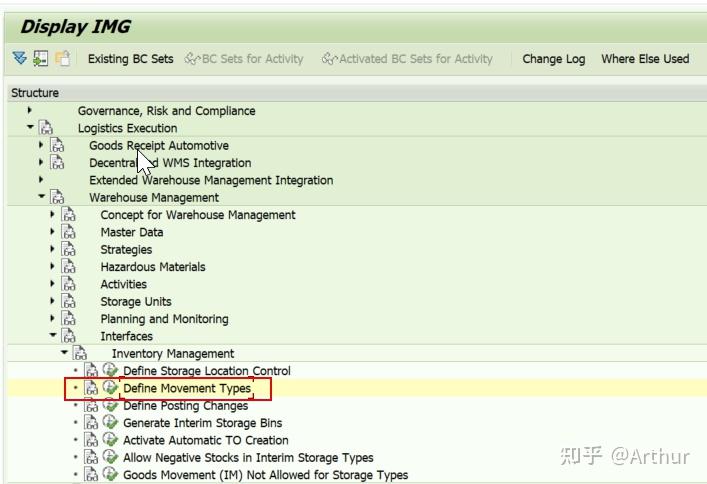Open the Change Log
The image size is (707, 484).
pos(553,59)
